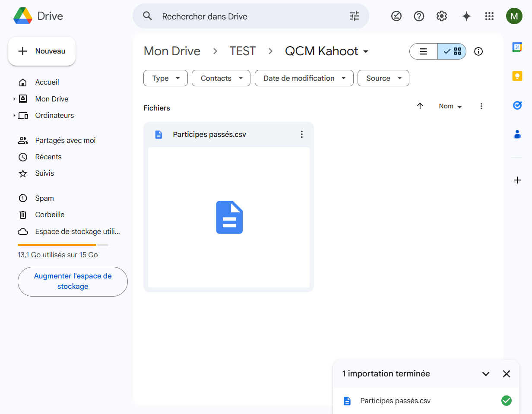The width and height of the screenshot is (532, 414).
Task: Click the Participes passés.csv card title
Action: click(209, 134)
